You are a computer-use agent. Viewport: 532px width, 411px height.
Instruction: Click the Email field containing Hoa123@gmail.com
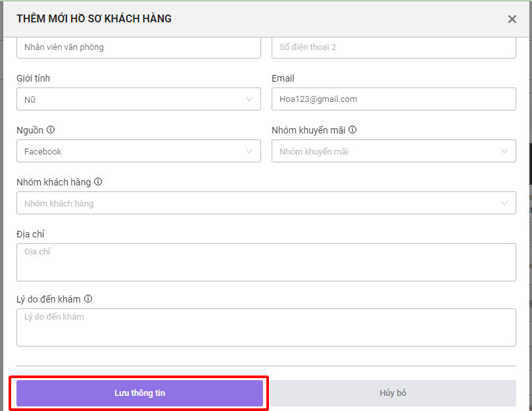click(x=394, y=99)
